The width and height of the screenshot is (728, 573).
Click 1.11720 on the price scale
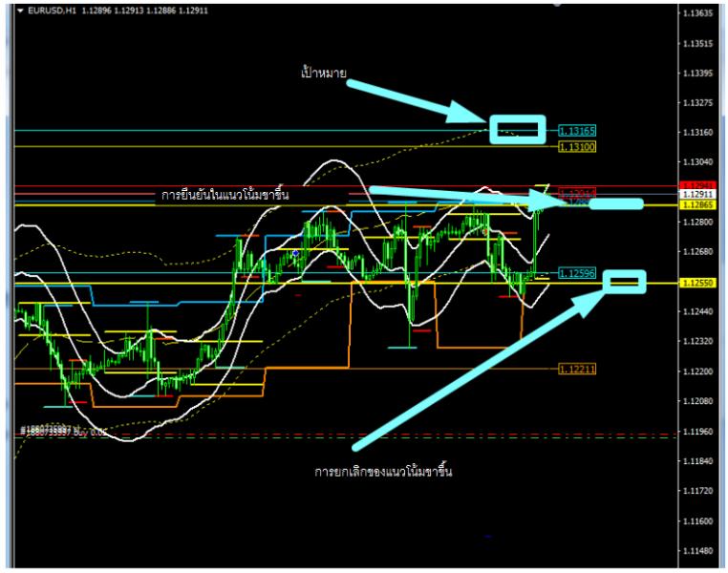click(x=697, y=491)
